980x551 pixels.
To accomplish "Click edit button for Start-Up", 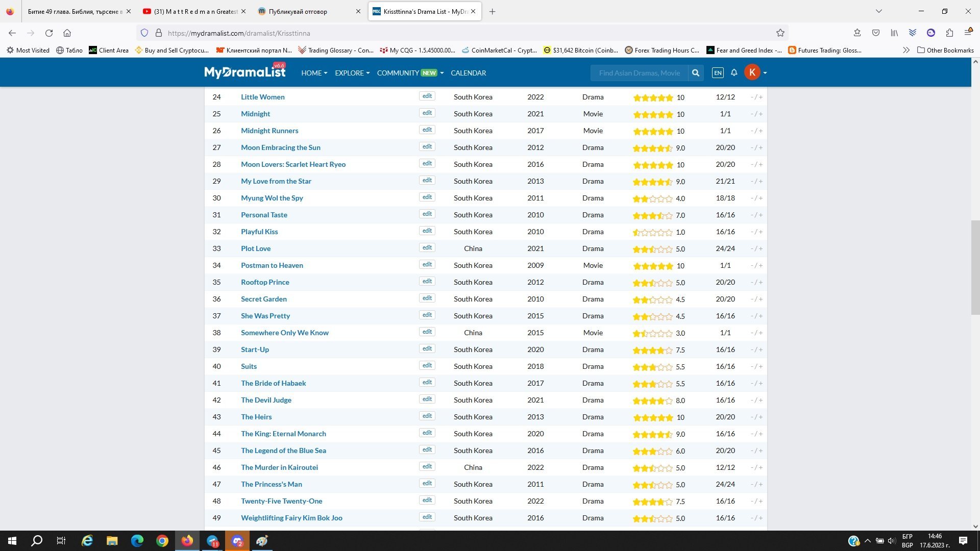I will point(427,349).
